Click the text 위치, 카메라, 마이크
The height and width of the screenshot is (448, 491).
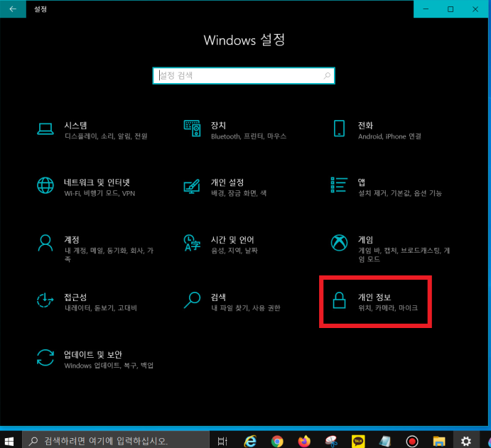tap(388, 308)
